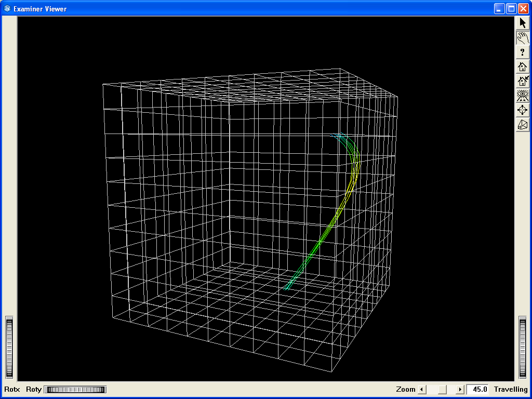
Task: Click the Rotx vertical thumbwheel
Action: (9, 347)
